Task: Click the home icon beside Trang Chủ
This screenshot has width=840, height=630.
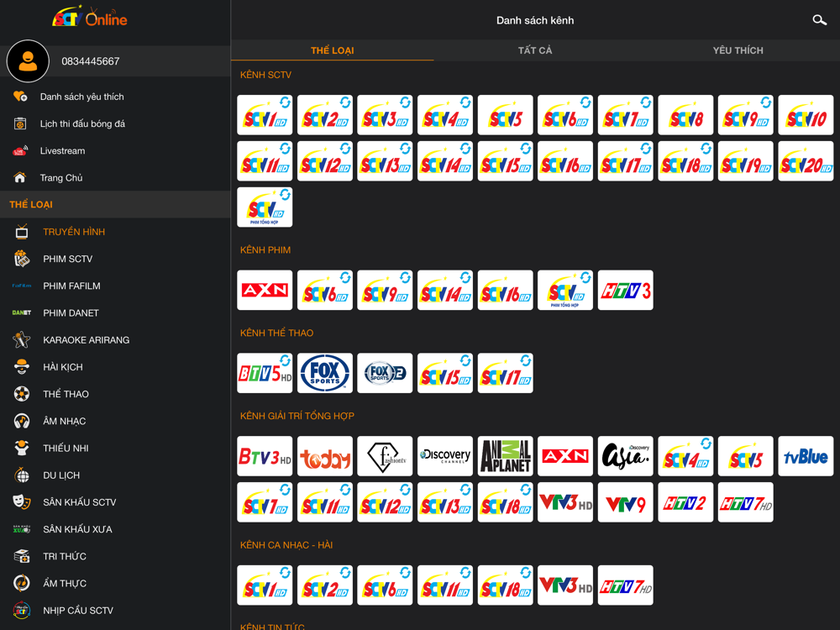Action: (20, 177)
